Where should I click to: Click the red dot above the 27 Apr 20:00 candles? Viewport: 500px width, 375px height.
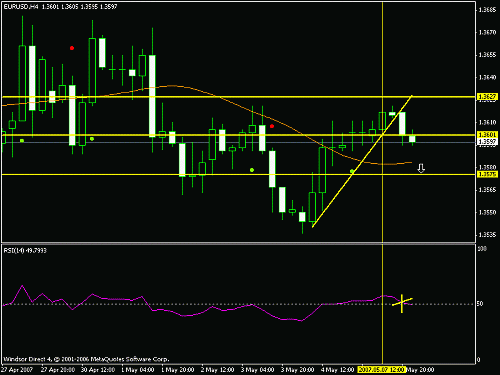click(x=72, y=48)
